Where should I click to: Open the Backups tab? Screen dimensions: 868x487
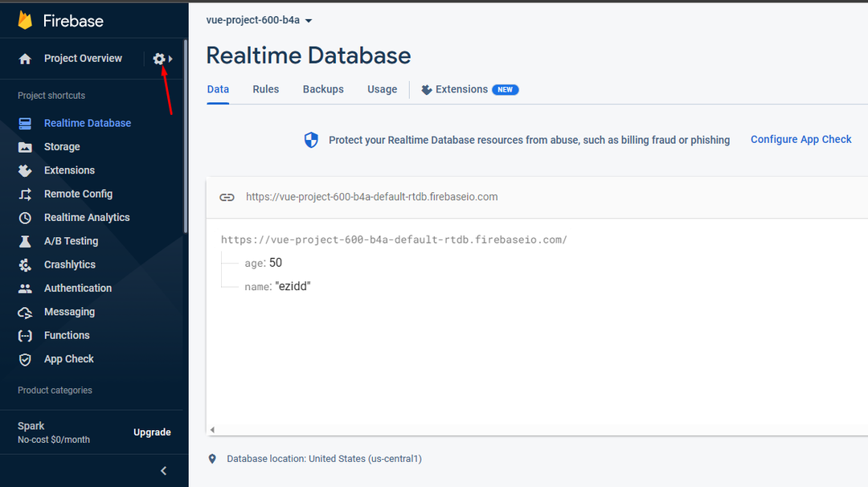[x=322, y=89]
